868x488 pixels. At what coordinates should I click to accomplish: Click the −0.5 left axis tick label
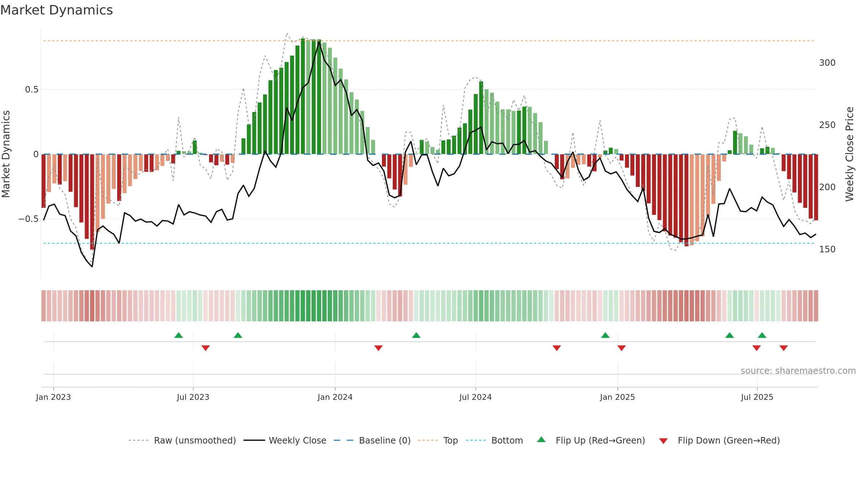29,219
